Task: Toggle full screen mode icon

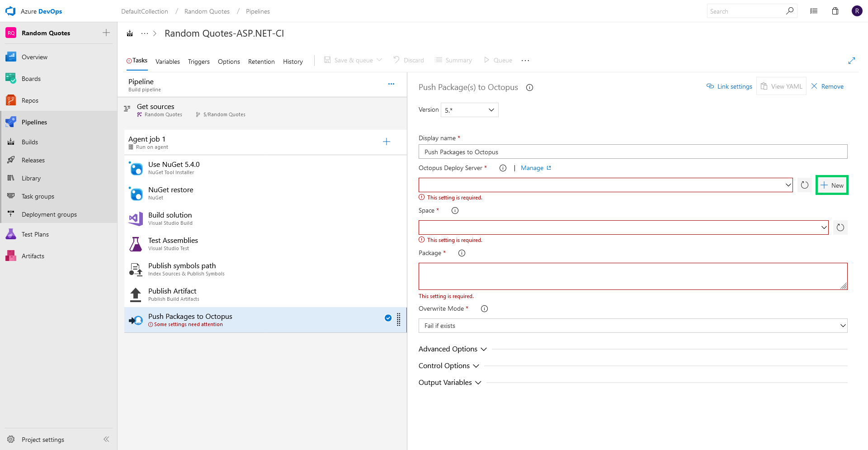Action: pyautogui.click(x=852, y=61)
